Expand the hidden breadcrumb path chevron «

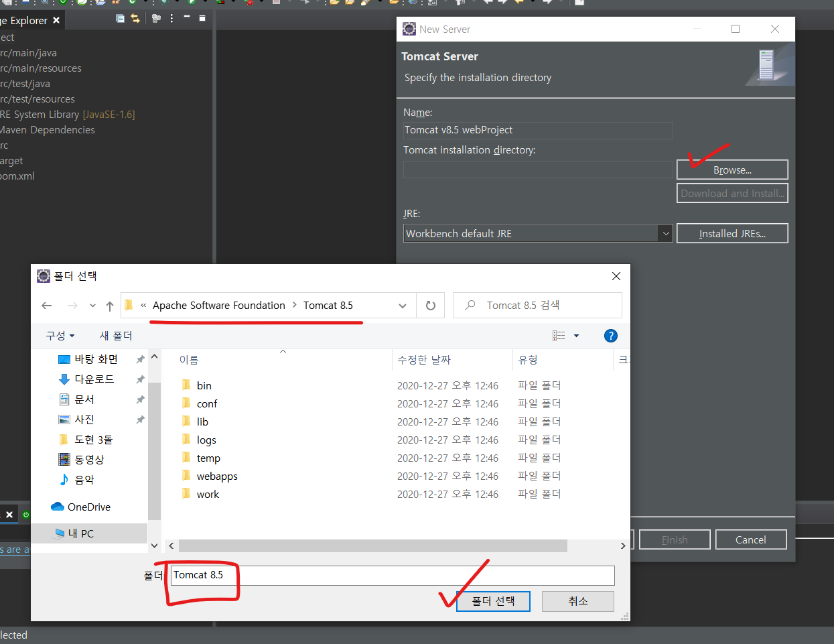[143, 305]
